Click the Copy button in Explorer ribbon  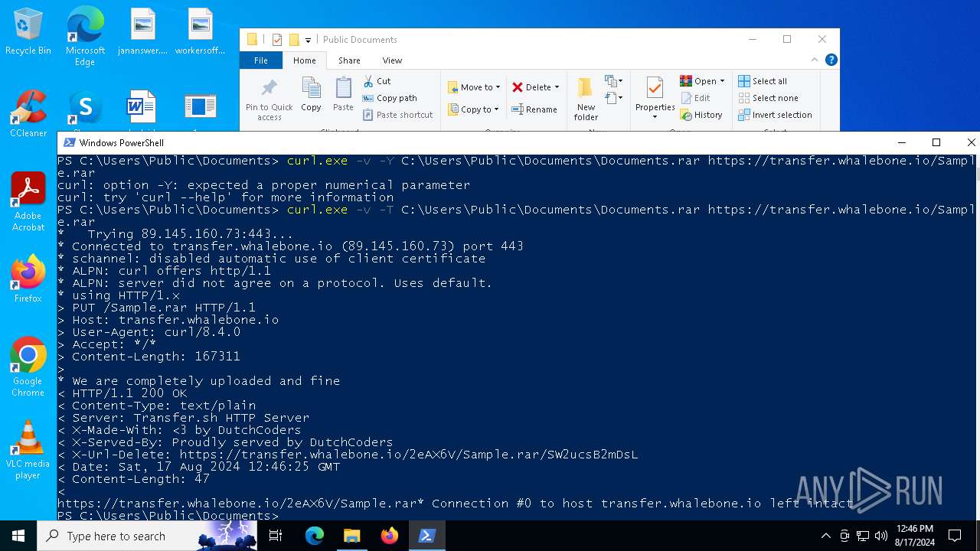pos(311,94)
